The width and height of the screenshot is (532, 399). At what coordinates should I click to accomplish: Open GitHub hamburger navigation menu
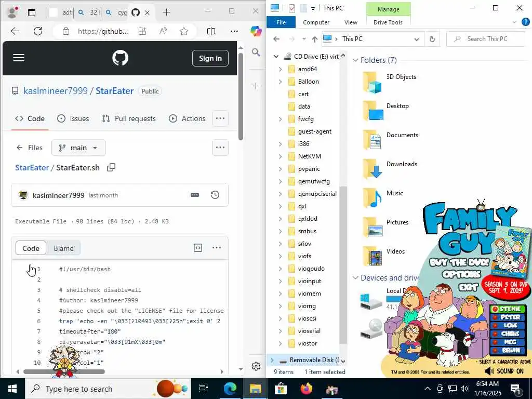tap(19, 58)
